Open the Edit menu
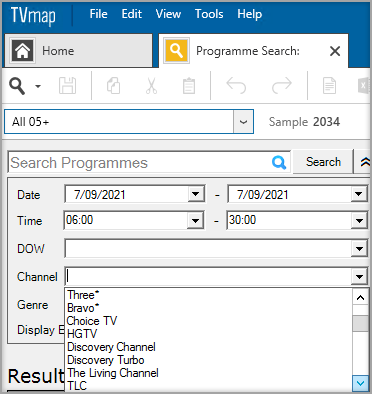 pyautogui.click(x=132, y=14)
